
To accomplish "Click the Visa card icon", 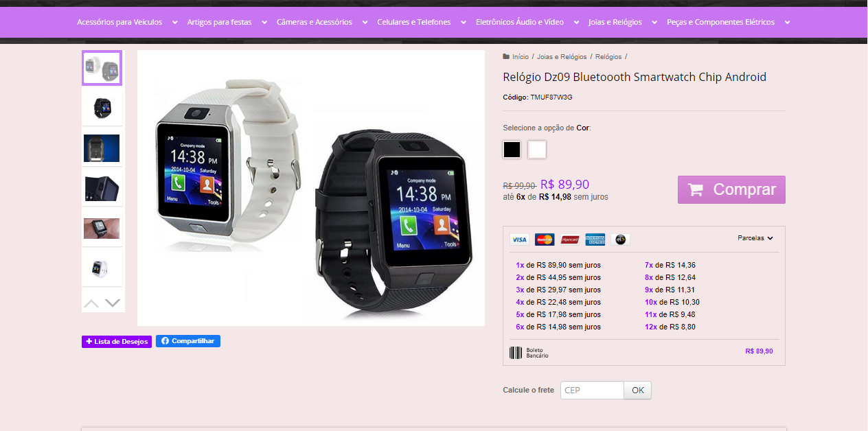I will (x=519, y=240).
